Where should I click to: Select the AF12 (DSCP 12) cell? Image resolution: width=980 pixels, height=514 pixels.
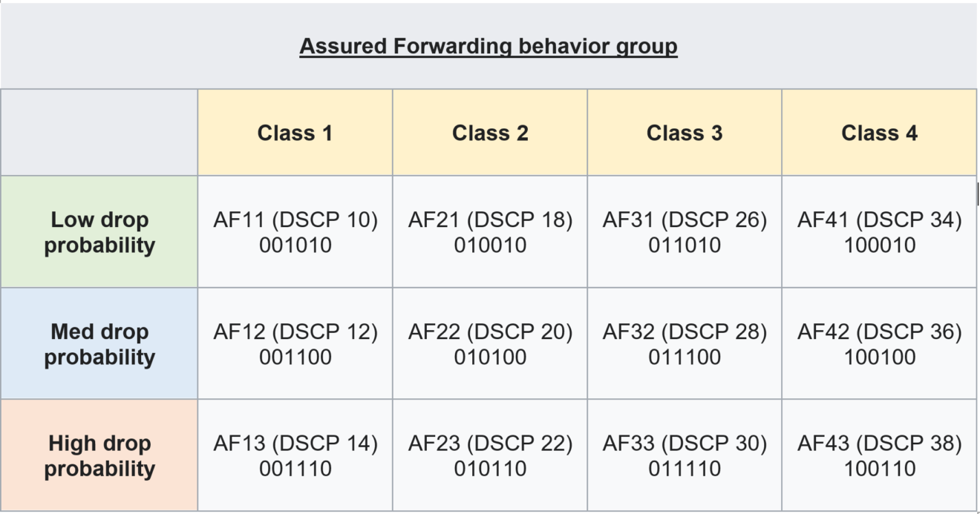(x=295, y=344)
